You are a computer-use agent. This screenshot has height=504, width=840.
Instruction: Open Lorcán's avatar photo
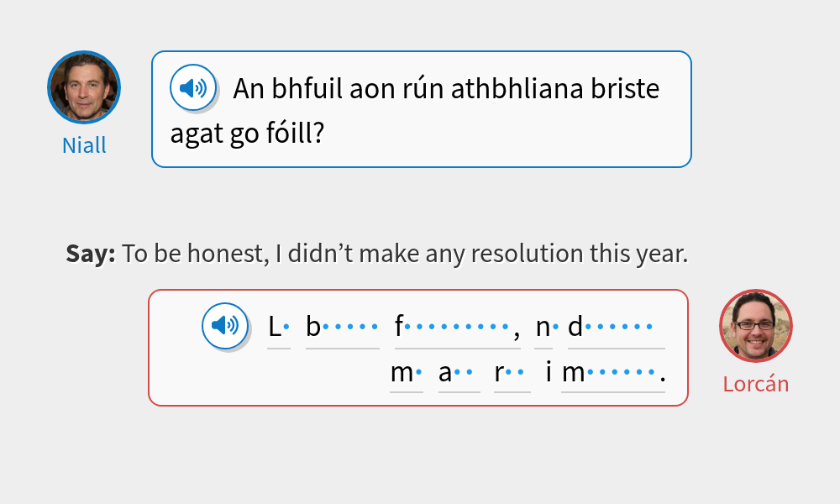(x=755, y=327)
